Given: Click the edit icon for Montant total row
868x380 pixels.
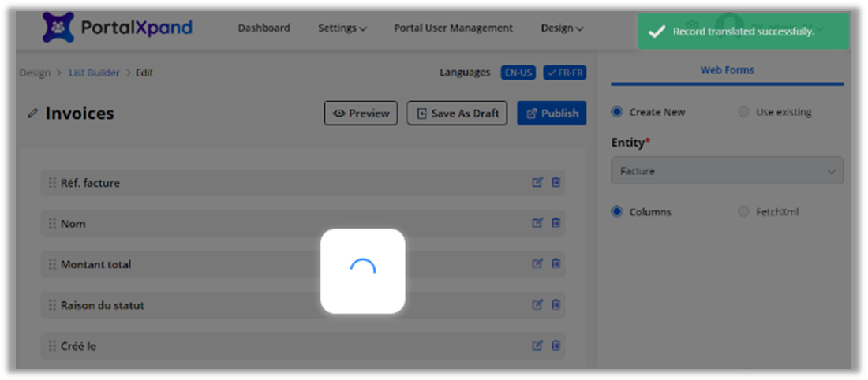Looking at the screenshot, I should (x=537, y=264).
